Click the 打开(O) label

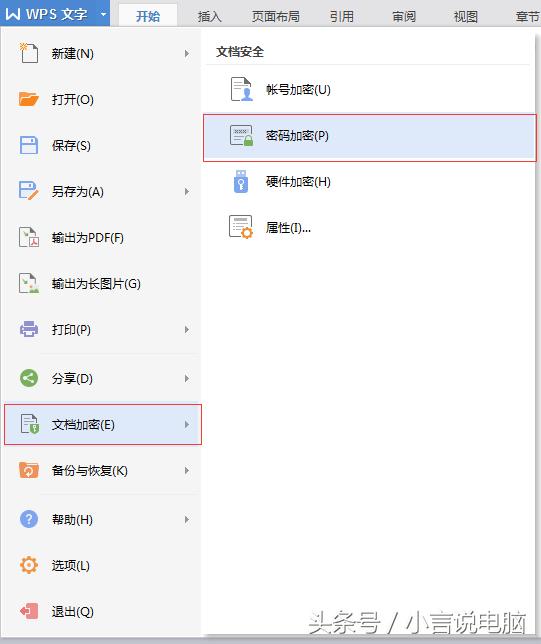[73, 99]
